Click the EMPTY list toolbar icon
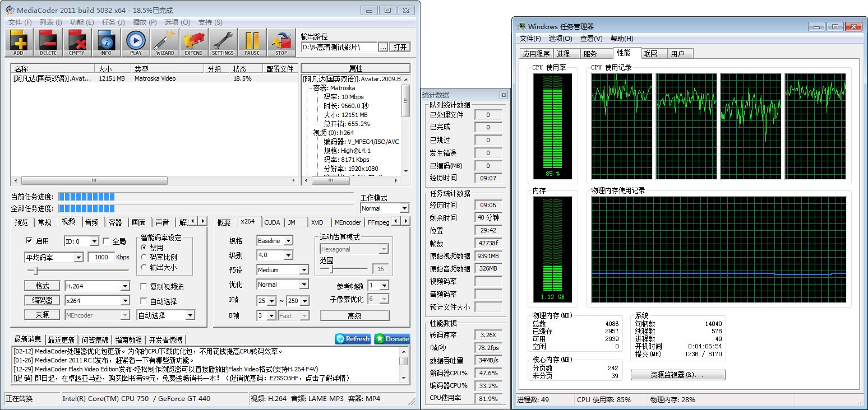The width and height of the screenshot is (868, 410). [x=77, y=42]
